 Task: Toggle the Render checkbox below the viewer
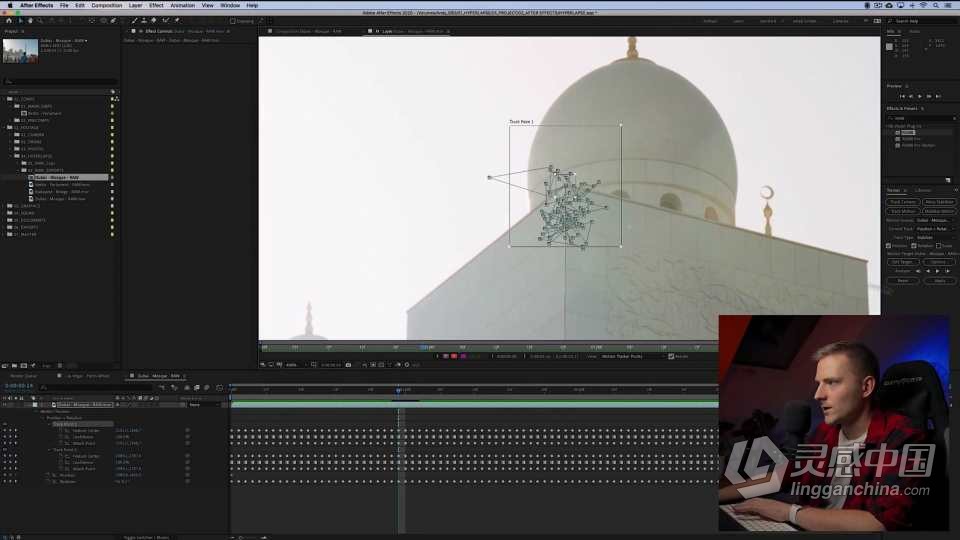tap(671, 356)
